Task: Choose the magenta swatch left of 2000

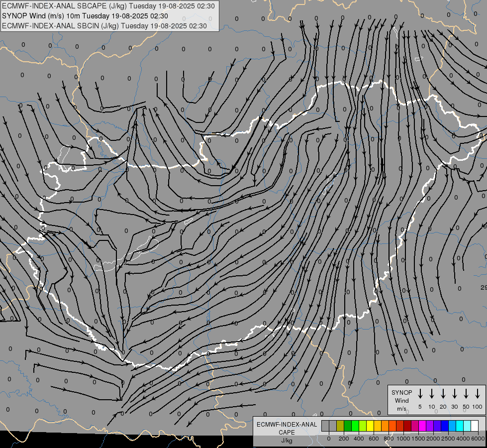Action: coord(422,426)
